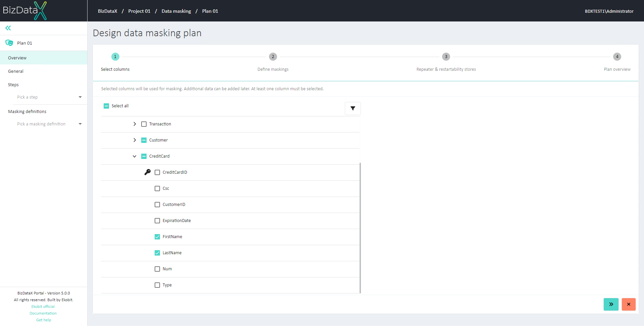
Task: Click the Select columns step label
Action: pos(115,69)
